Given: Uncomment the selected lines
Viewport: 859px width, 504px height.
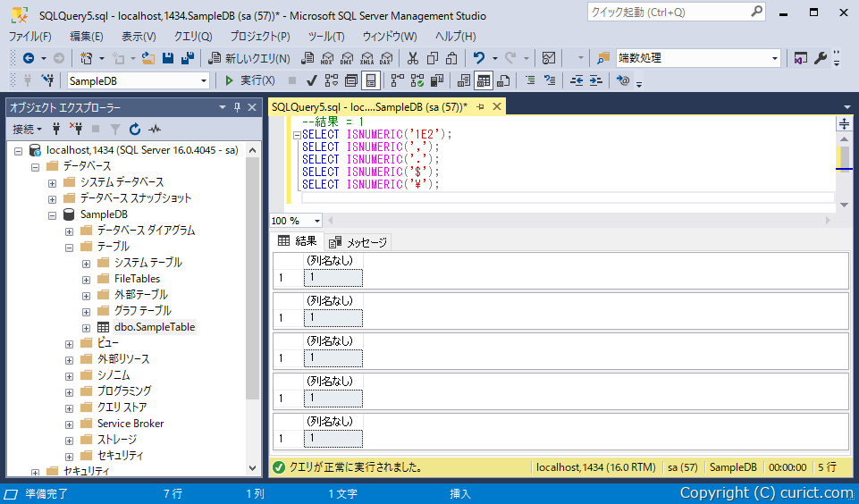Looking at the screenshot, I should tap(550, 81).
